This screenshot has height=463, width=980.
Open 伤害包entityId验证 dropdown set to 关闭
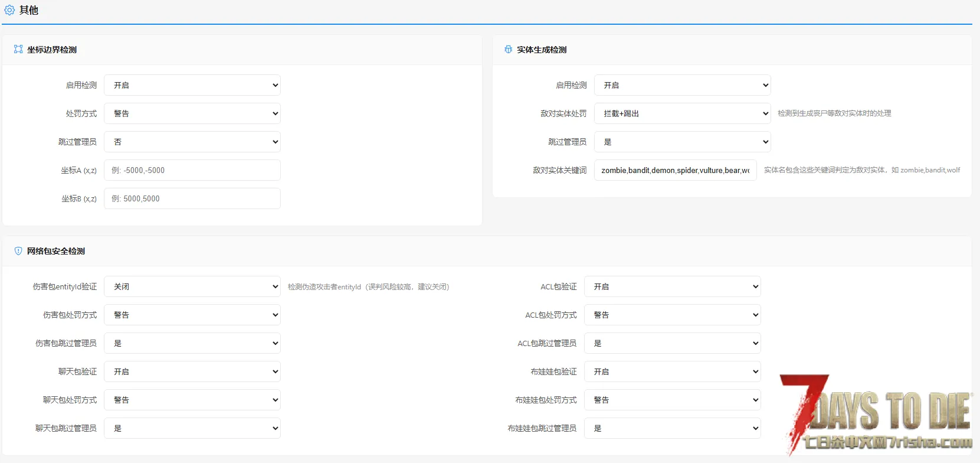(192, 286)
